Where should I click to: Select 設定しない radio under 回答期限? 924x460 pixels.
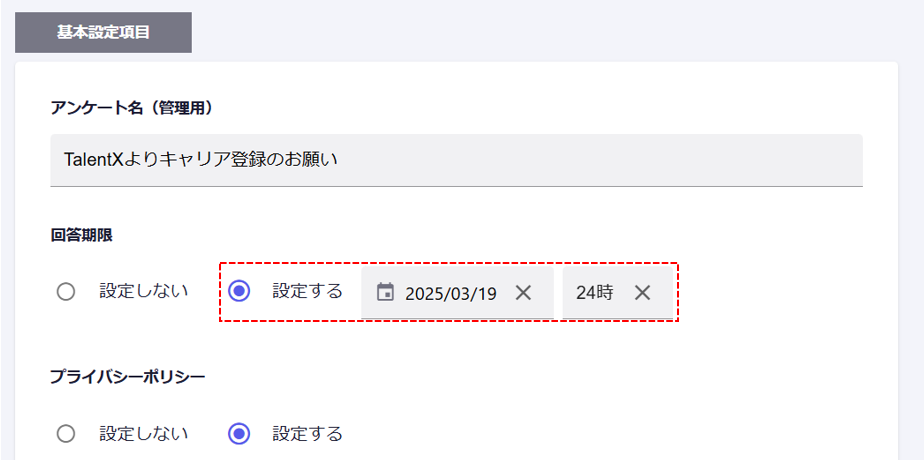[x=66, y=292]
